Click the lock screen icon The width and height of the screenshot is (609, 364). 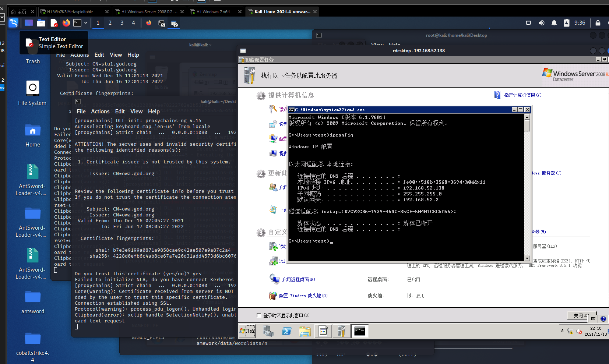(x=598, y=23)
